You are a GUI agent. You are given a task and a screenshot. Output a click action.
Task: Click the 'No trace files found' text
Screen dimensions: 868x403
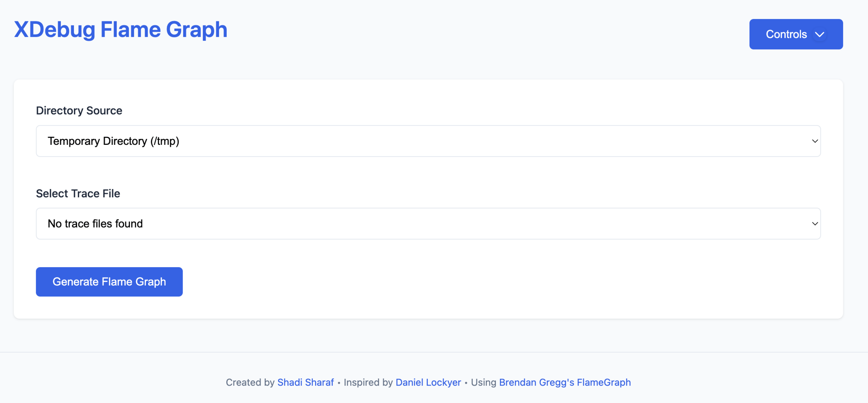pyautogui.click(x=95, y=224)
